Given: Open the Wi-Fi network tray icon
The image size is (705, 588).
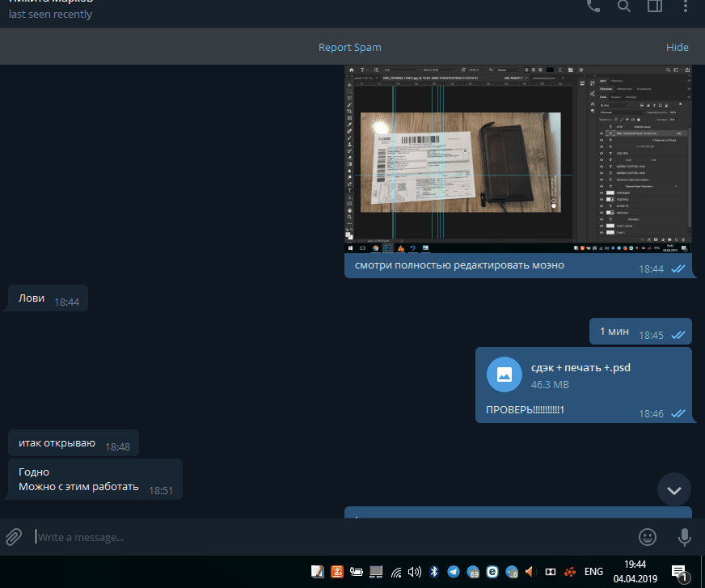Looking at the screenshot, I should [395, 572].
